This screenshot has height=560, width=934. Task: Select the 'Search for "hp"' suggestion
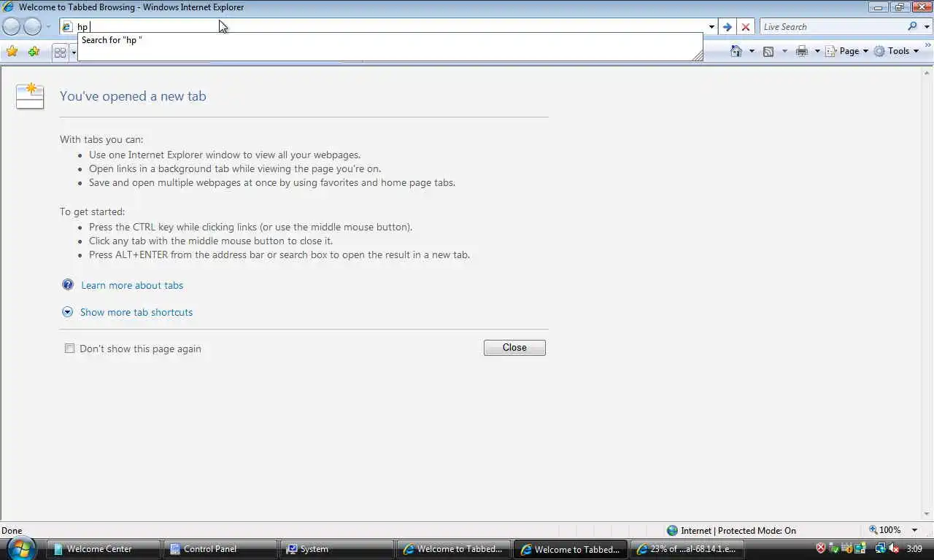tap(112, 40)
